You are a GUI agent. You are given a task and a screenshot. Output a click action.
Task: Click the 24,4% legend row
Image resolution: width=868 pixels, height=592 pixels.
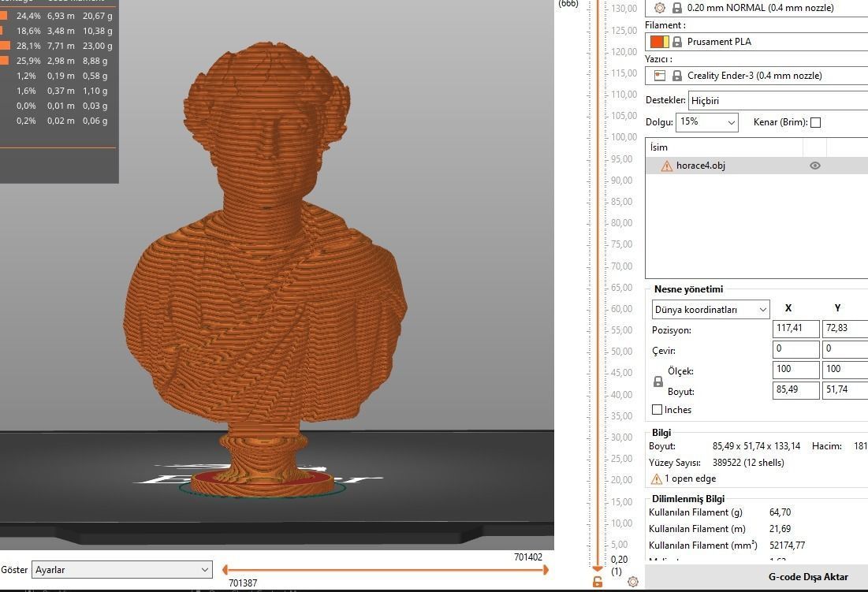coord(57,16)
